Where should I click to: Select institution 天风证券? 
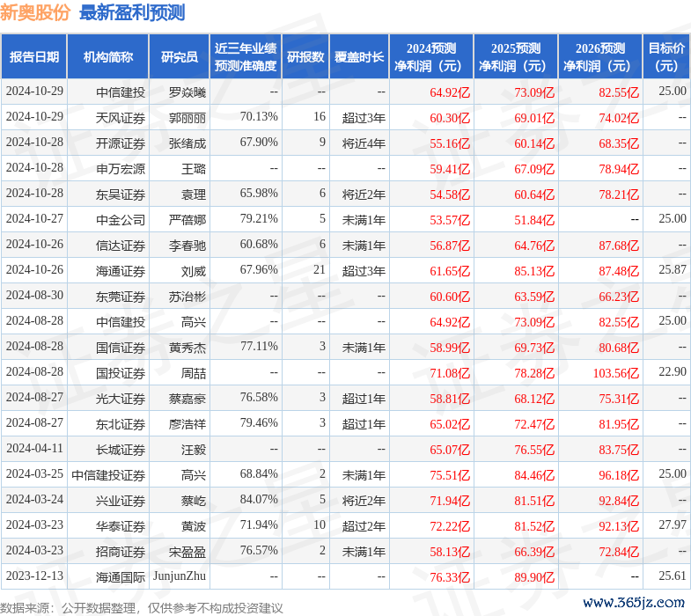121,118
